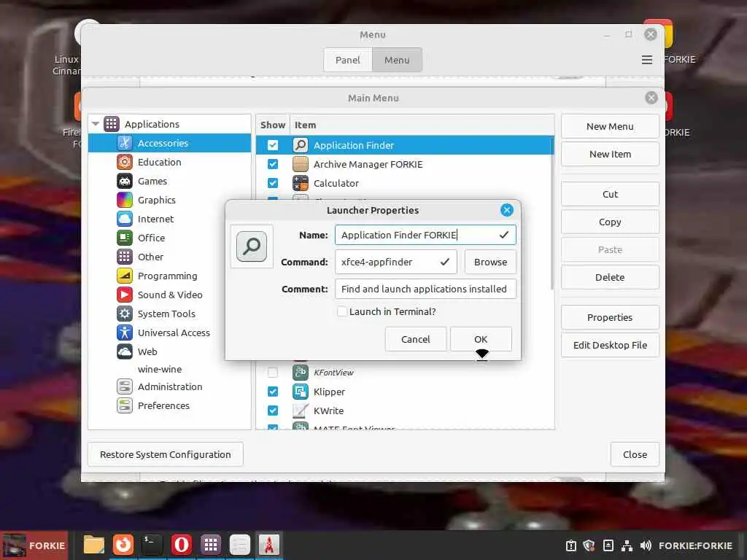Image resolution: width=747 pixels, height=560 pixels.
Task: Click the Klipper item icon
Action: tap(300, 392)
